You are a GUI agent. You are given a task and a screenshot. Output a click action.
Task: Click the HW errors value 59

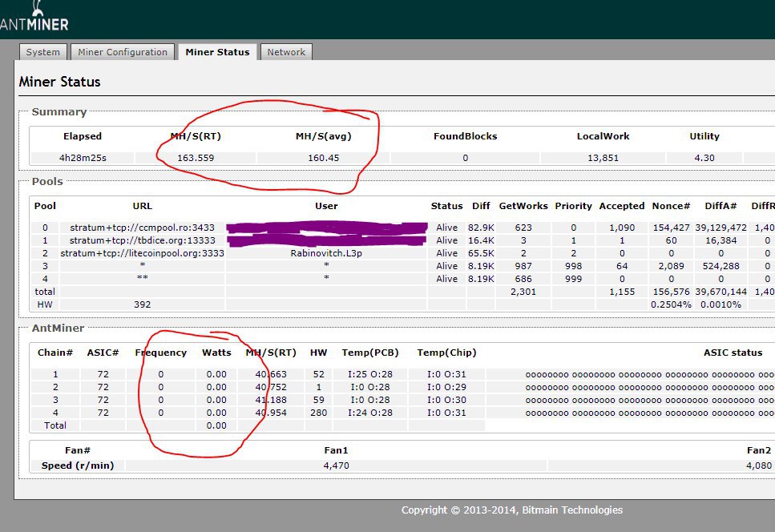tap(319, 400)
